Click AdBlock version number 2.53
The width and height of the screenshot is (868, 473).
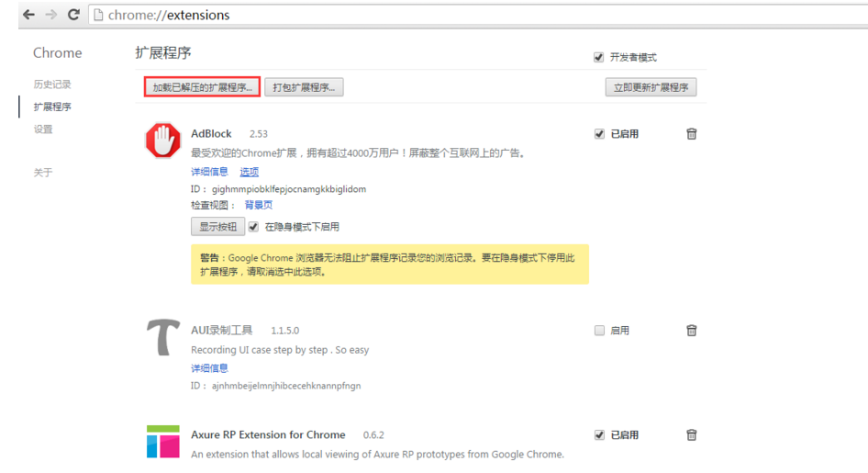(x=259, y=134)
